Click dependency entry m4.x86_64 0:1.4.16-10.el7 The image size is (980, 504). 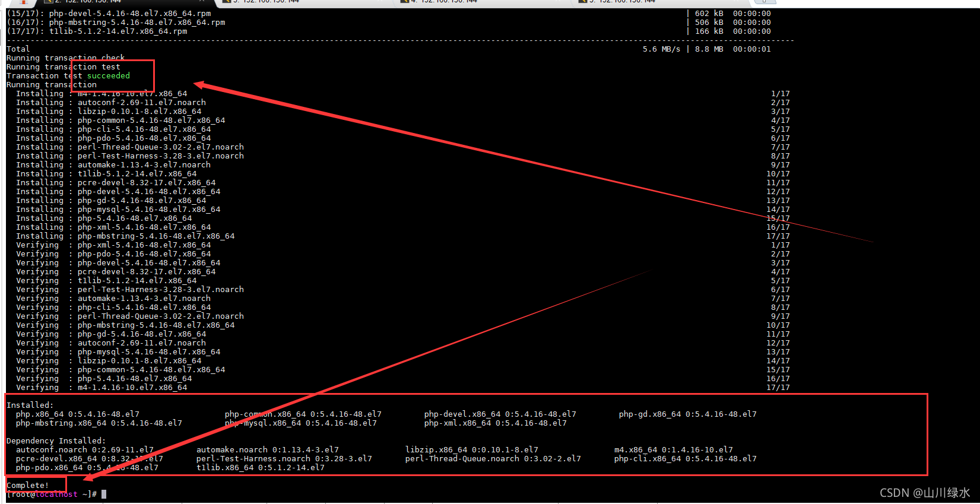[674, 449]
